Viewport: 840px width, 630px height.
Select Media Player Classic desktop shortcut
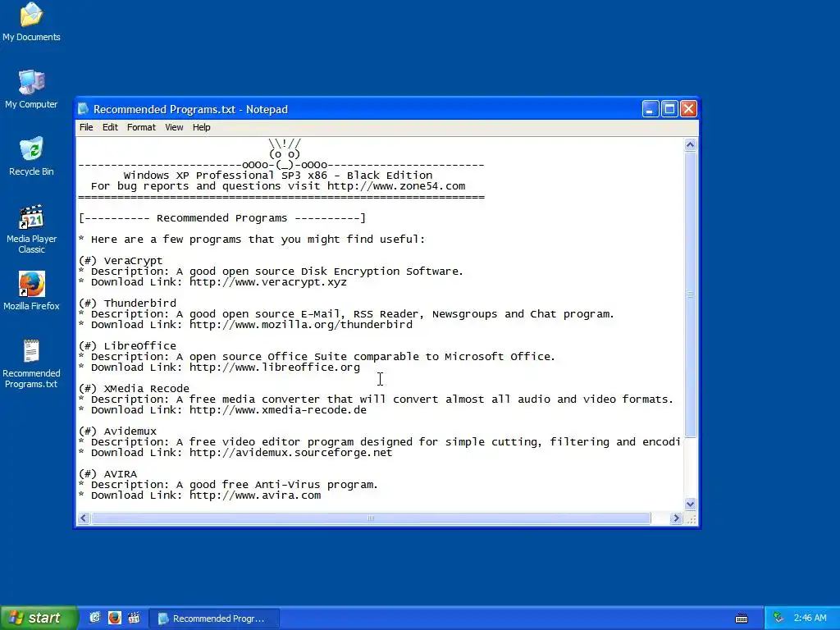click(x=31, y=229)
